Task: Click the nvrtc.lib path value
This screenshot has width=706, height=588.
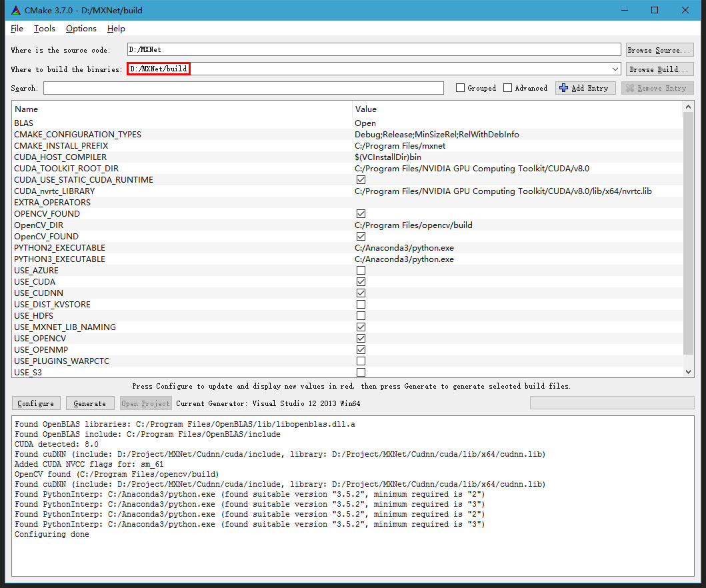Action: click(503, 191)
